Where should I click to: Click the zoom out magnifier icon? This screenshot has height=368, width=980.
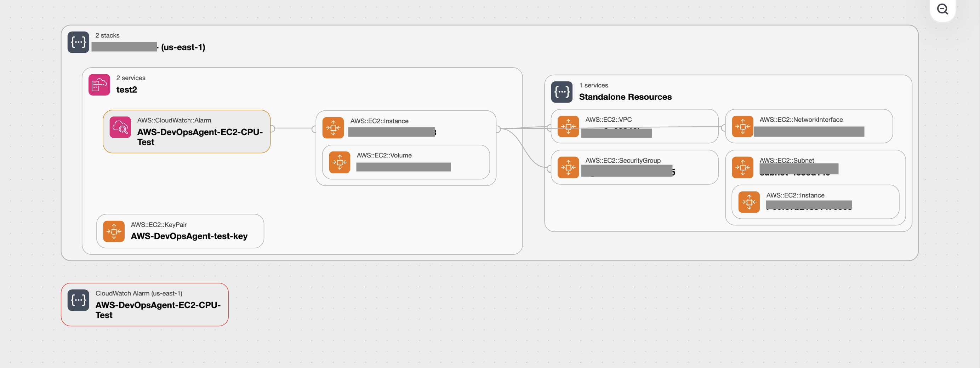point(942,9)
